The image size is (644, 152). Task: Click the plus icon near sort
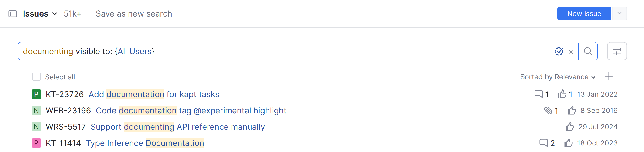click(609, 77)
